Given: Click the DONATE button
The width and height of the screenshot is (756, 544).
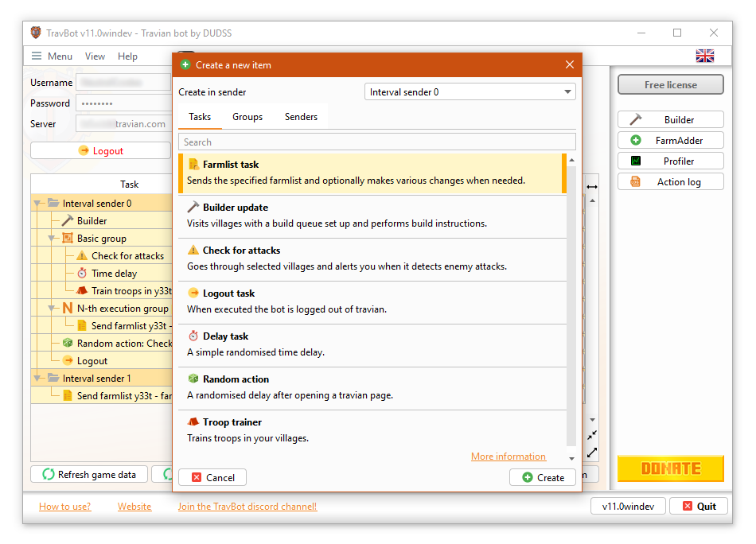Looking at the screenshot, I should point(670,468).
